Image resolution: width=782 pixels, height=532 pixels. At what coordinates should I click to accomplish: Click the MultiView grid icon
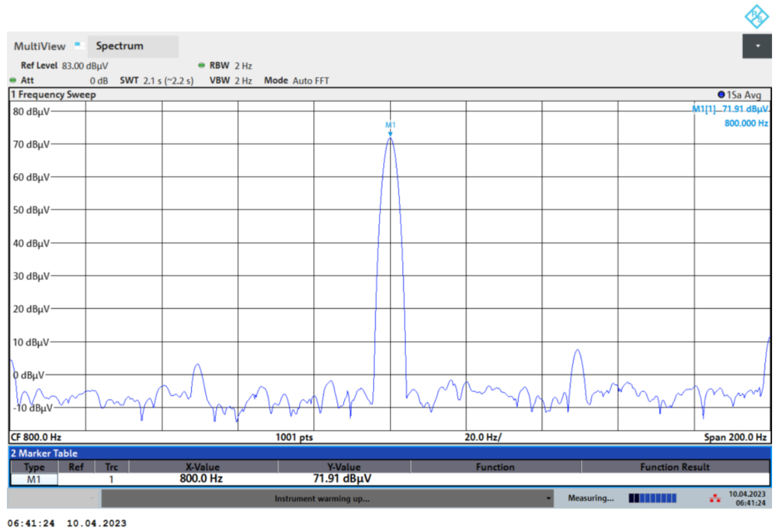(x=79, y=45)
